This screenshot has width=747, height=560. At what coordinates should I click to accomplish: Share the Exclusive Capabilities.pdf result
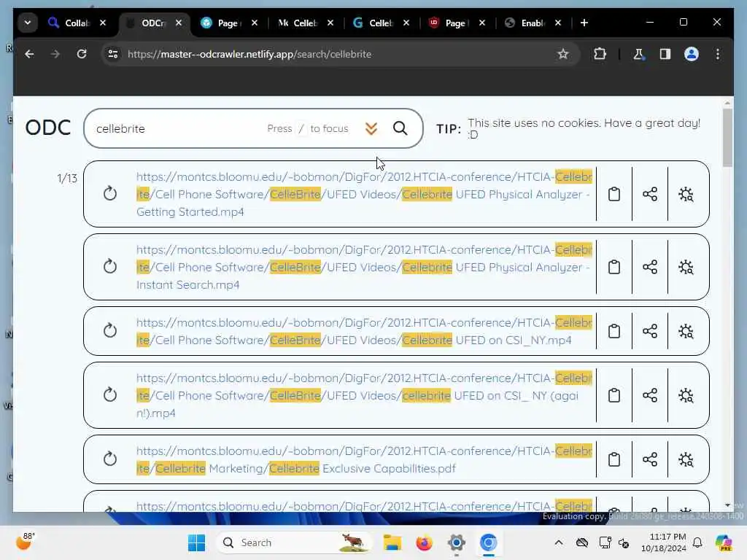tap(650, 459)
